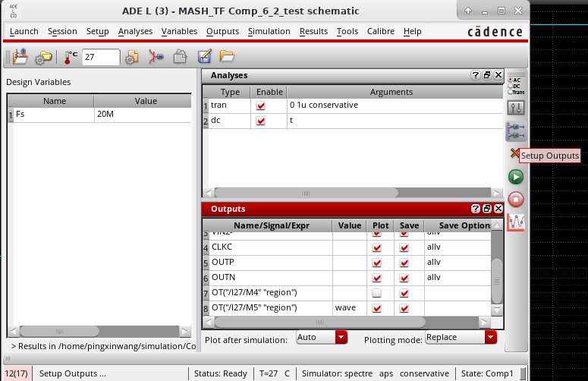Open the Launch menu
Image resolution: width=588 pixels, height=381 pixels.
[24, 32]
